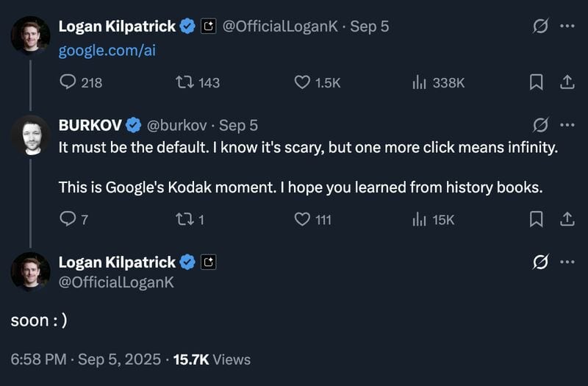Open @burkov handle profile
The width and height of the screenshot is (588, 386).
(x=176, y=125)
